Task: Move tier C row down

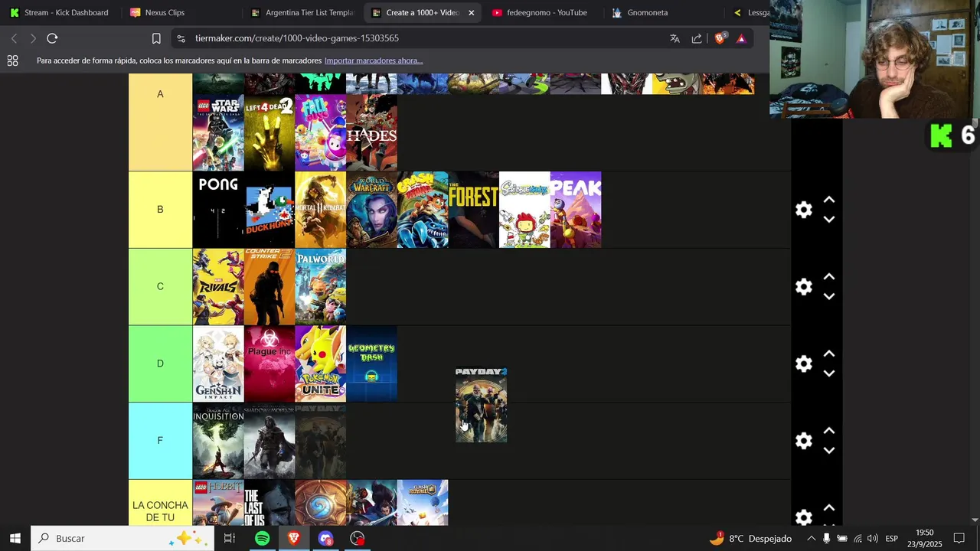Action: pyautogui.click(x=828, y=297)
